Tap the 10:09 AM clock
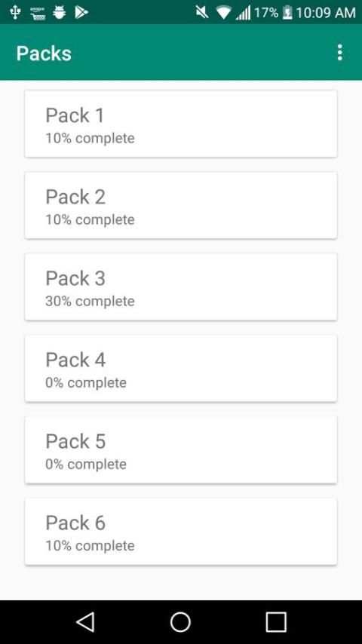 [x=326, y=13]
